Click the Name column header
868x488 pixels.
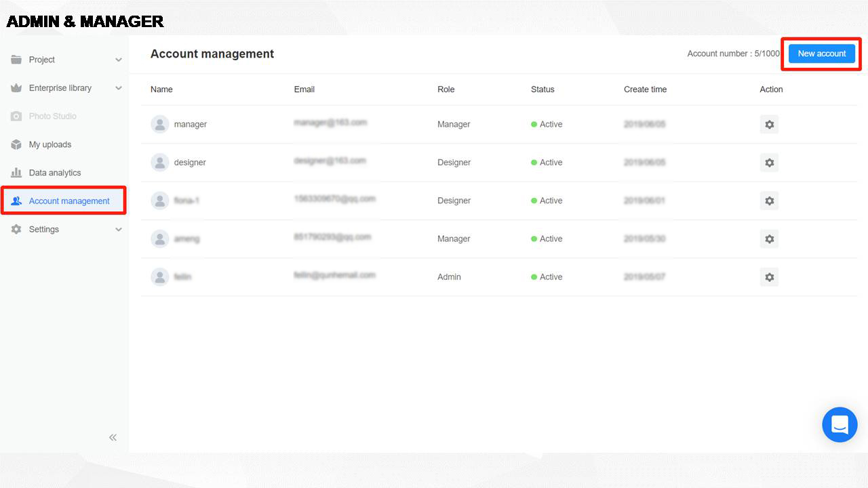(x=161, y=89)
